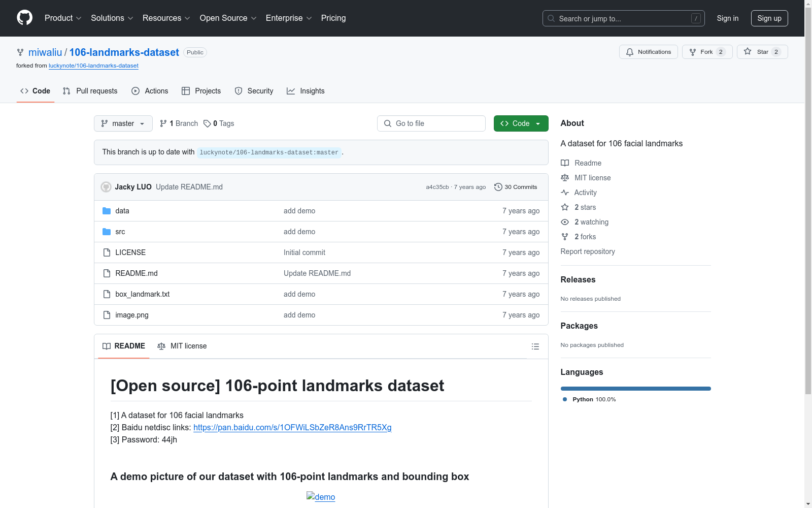
Task: Click the eye icon beside 2 watching
Action: [x=565, y=222]
